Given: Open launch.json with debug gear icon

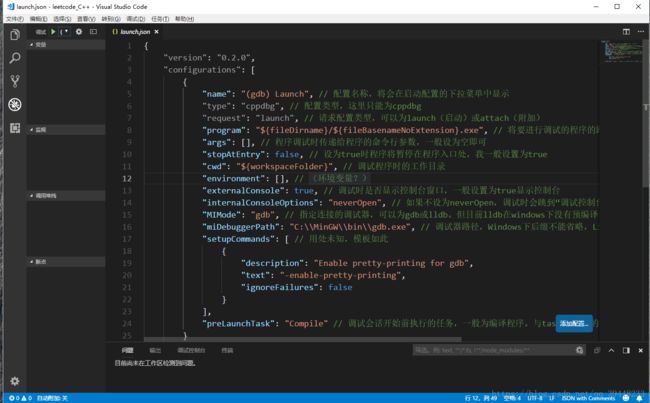Looking at the screenshot, I should click(79, 32).
